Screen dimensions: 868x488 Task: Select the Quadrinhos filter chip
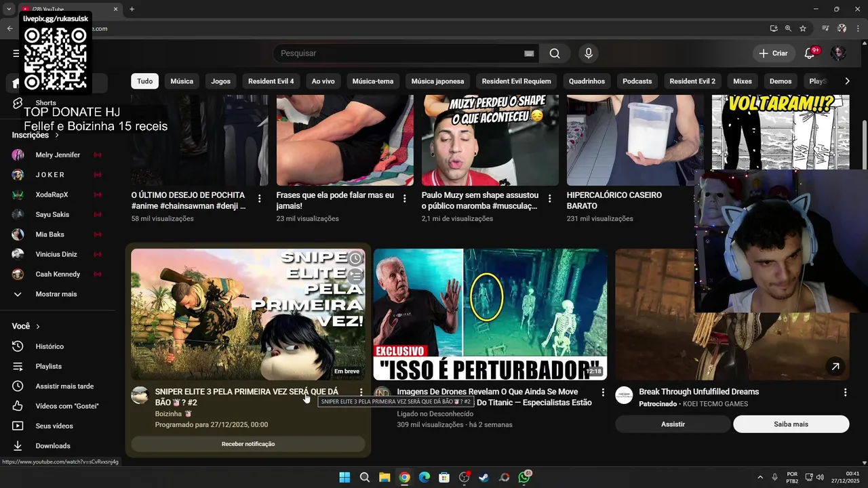point(587,81)
